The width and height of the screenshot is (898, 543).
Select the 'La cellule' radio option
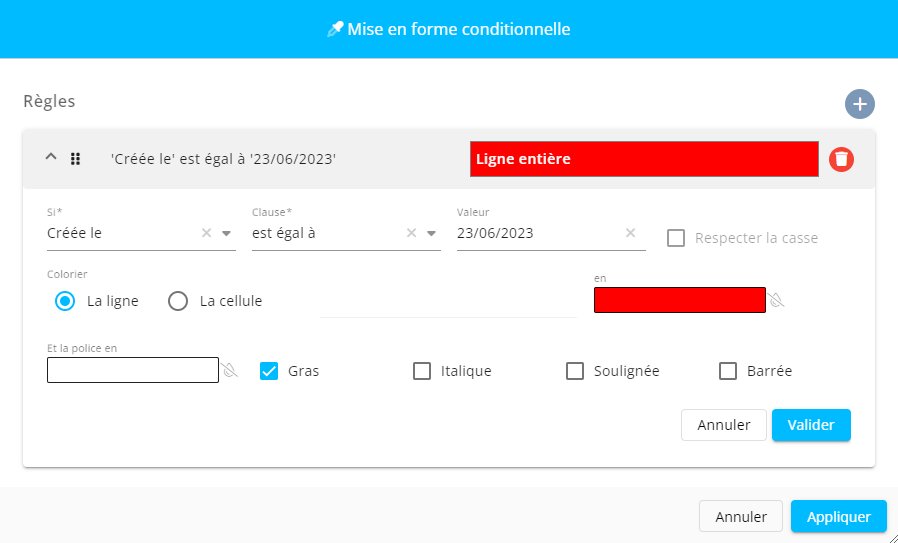178,300
